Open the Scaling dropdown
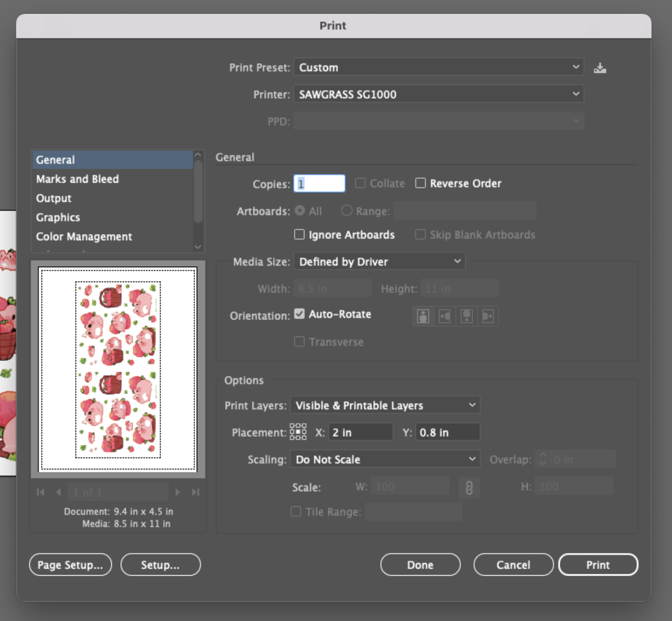Image resolution: width=672 pixels, height=621 pixels. click(x=385, y=459)
